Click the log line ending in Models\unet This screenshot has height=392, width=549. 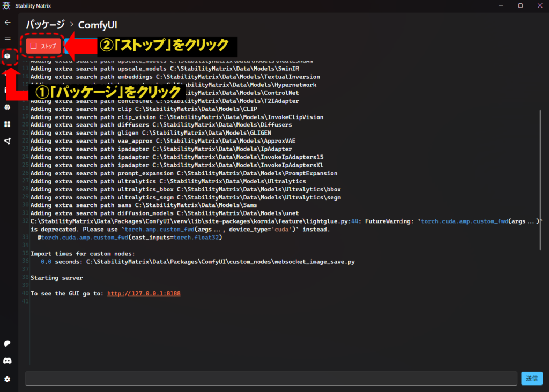click(x=165, y=213)
